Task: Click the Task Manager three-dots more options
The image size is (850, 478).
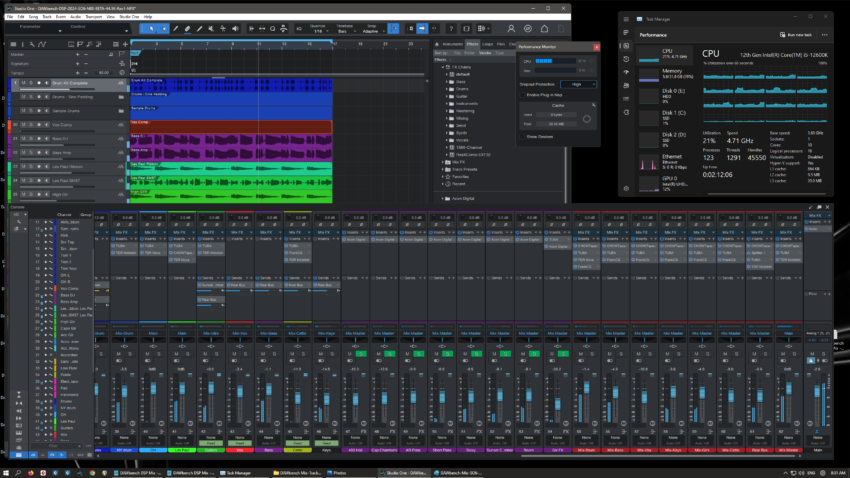Action: (825, 35)
